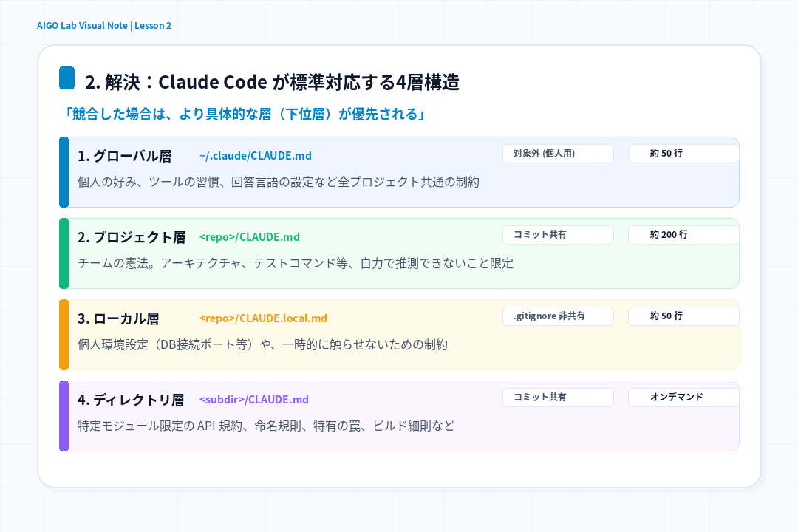This screenshot has height=532, width=798.
Task: Click the 'コミット共有' badge in プロジェクト層 row
Action: (x=558, y=235)
